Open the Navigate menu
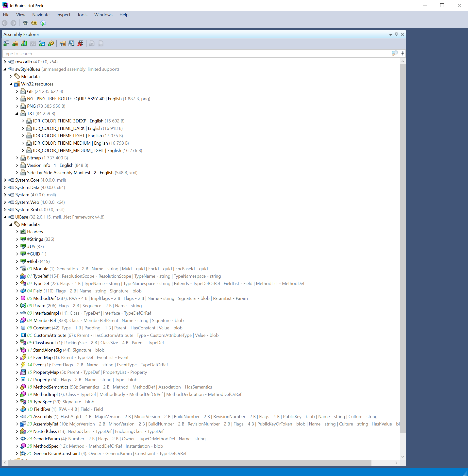Image resolution: width=468 pixels, height=476 pixels. click(41, 15)
